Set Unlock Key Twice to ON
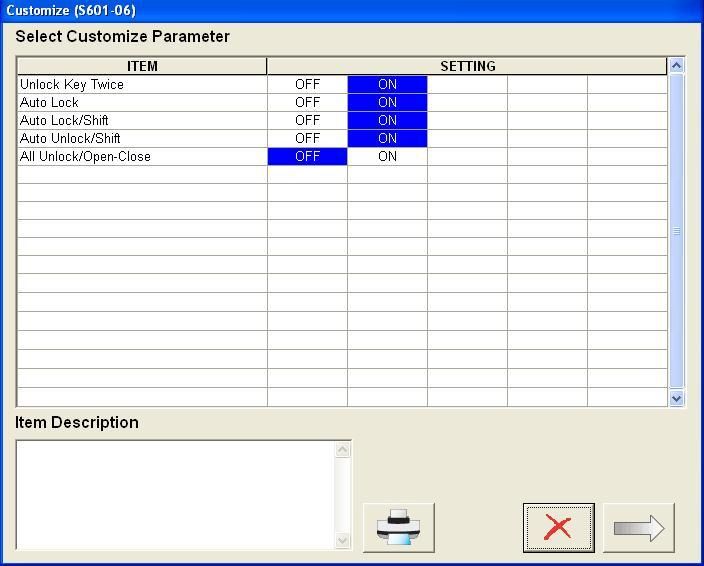 tap(387, 85)
